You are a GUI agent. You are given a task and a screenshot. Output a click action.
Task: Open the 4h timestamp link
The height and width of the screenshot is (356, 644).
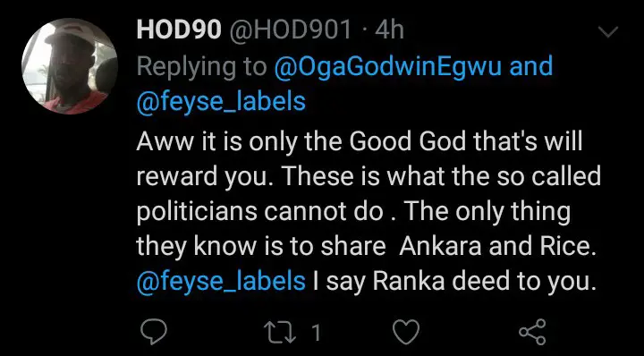(x=389, y=31)
